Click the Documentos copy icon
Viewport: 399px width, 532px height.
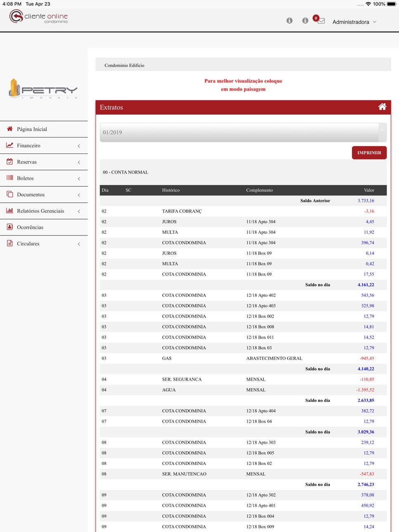[x=10, y=194]
